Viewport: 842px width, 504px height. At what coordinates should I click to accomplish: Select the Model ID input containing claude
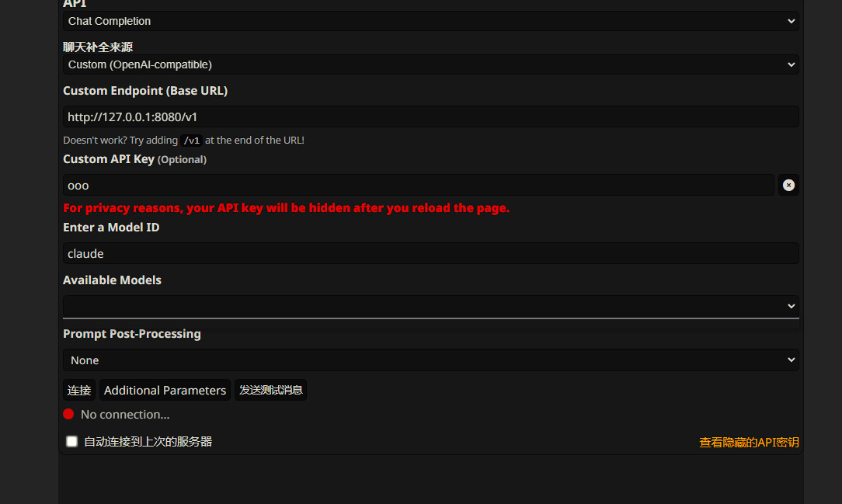pos(430,254)
